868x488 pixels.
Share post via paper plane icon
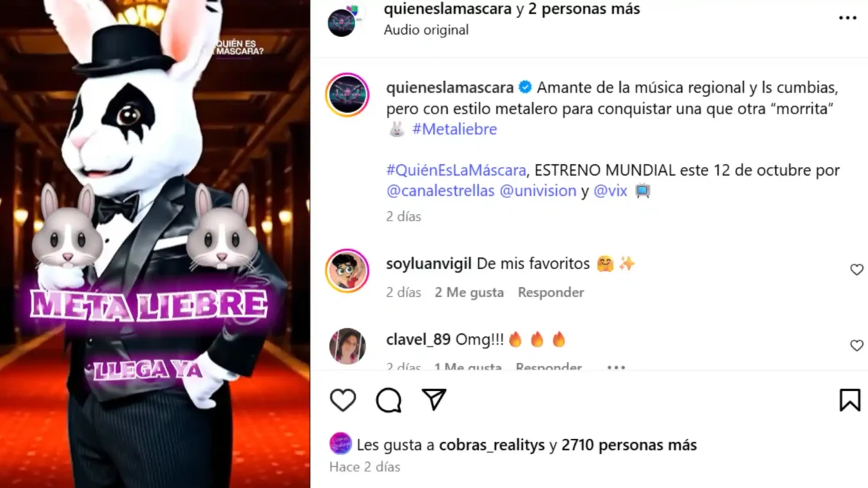click(434, 400)
